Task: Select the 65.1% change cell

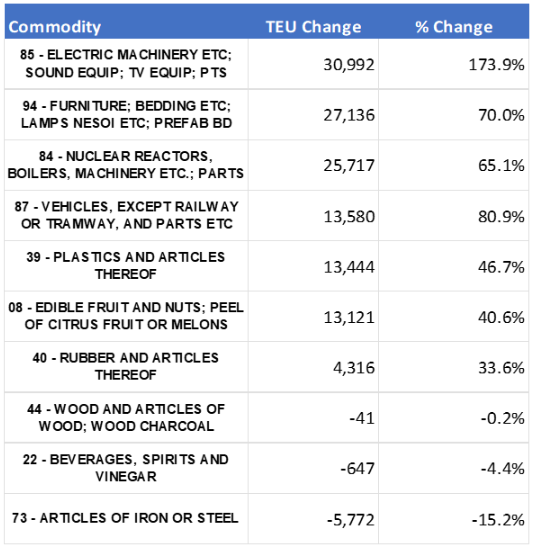Action: point(454,165)
